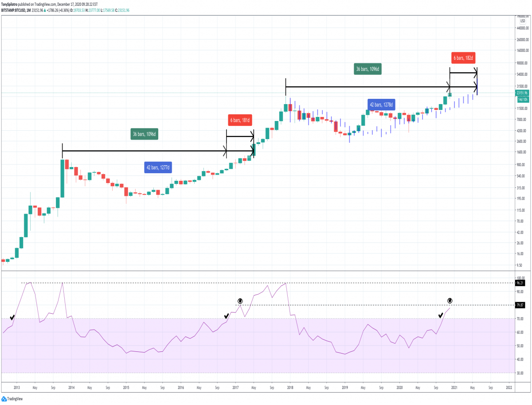This screenshot has height=405, width=532.
Task: Open the USD currency selector on price axis
Action: click(x=522, y=20)
